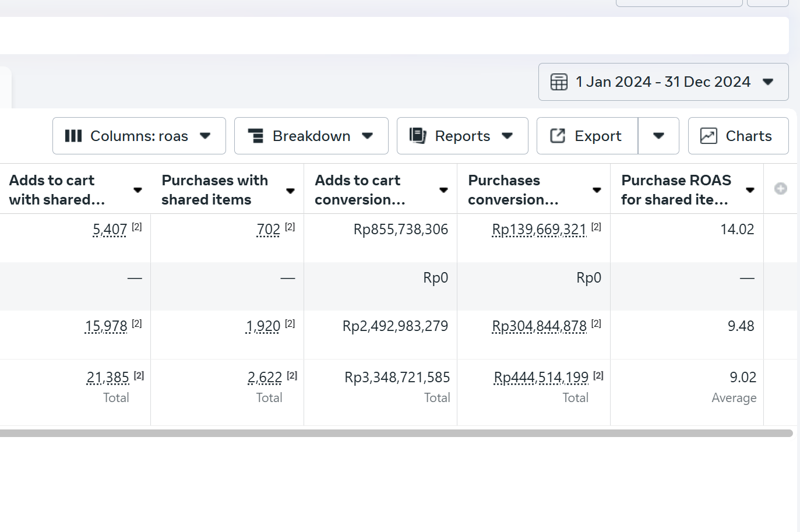
Task: Open the Charts view
Action: pyautogui.click(x=738, y=136)
